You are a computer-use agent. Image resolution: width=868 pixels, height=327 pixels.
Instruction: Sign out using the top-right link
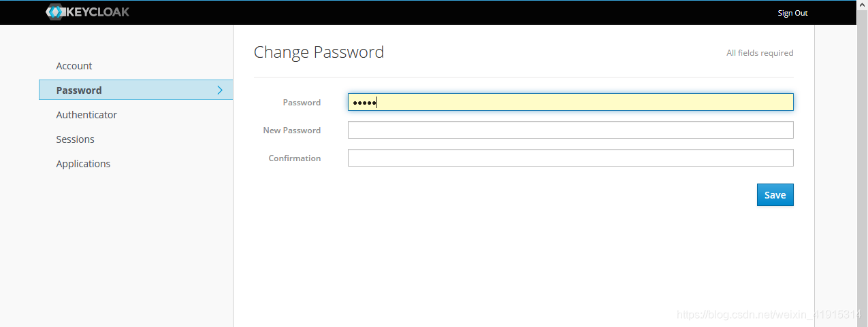pos(792,13)
